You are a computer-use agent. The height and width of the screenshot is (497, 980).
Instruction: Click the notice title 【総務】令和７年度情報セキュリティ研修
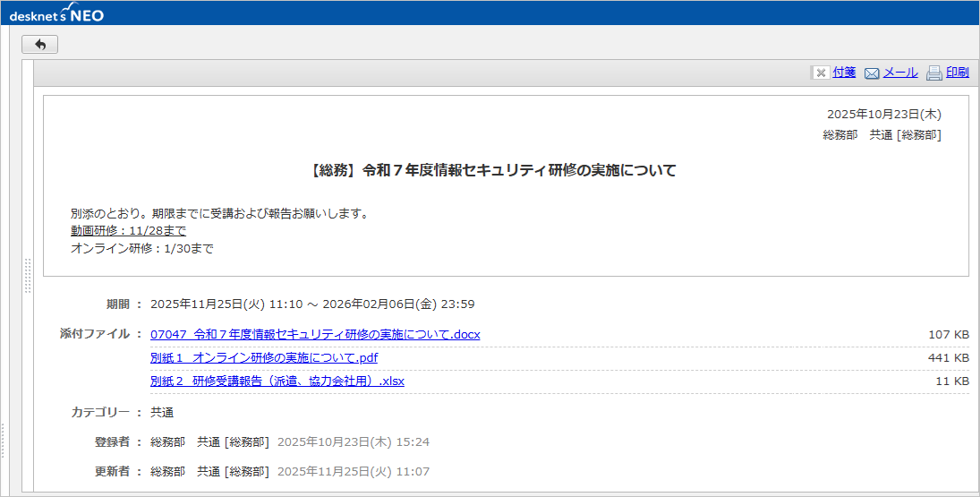click(x=493, y=170)
